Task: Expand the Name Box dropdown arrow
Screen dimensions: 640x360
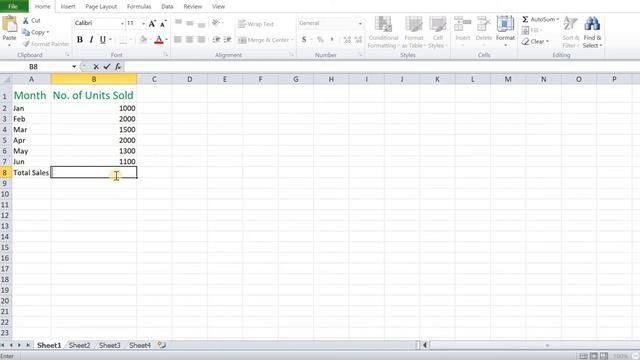Action: [x=74, y=67]
